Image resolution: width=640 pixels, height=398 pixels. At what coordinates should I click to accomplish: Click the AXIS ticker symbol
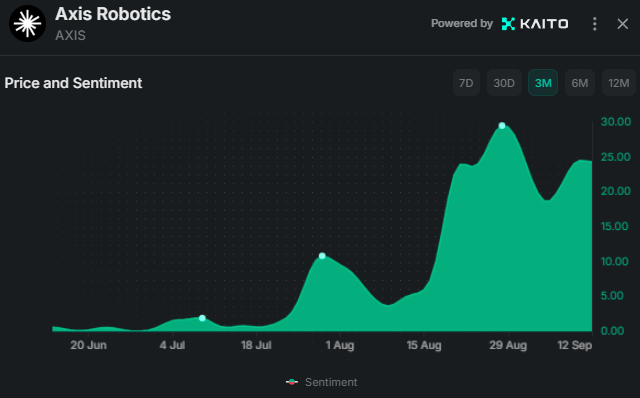point(70,36)
